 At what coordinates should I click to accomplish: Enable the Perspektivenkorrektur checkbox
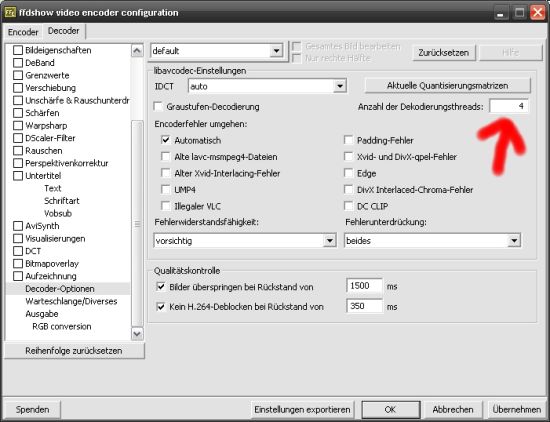coord(18,163)
